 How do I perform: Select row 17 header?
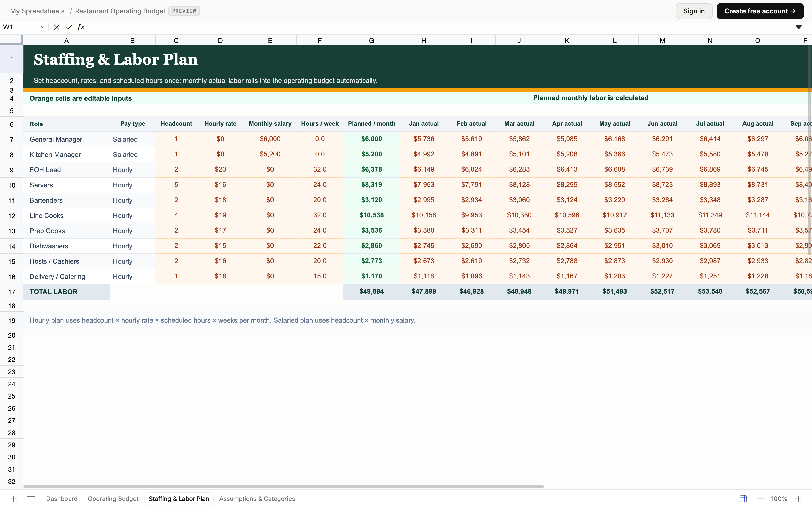click(11, 292)
